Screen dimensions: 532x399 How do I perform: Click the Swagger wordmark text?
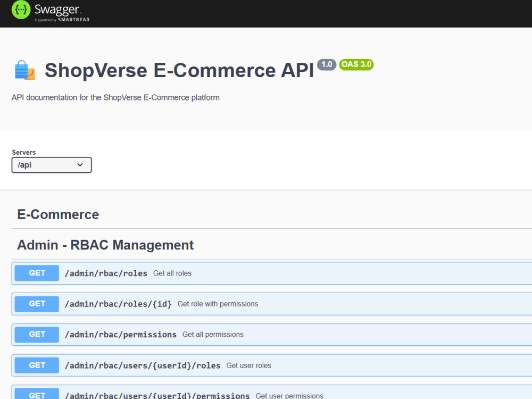(57, 10)
